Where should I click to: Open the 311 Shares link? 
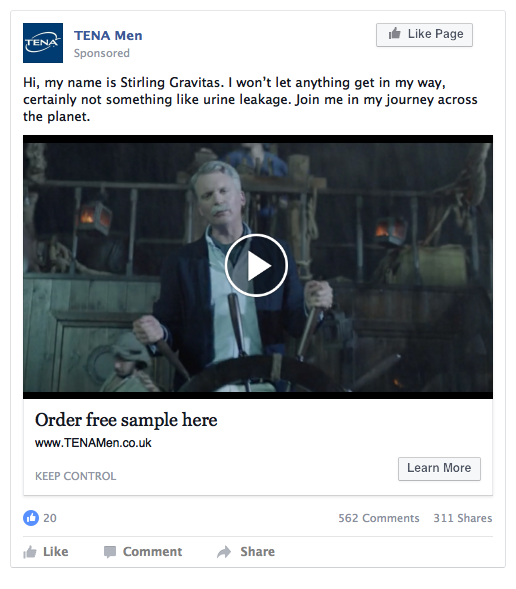point(463,518)
